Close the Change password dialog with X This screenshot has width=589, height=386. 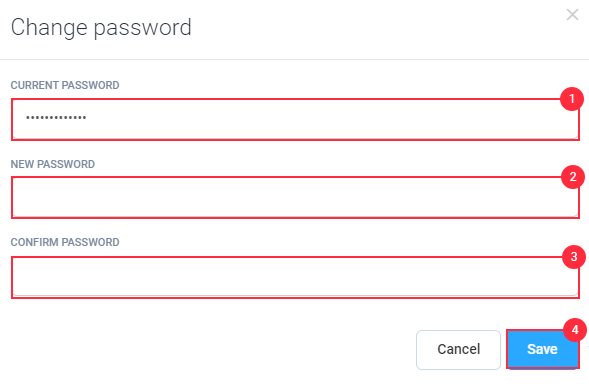[572, 15]
